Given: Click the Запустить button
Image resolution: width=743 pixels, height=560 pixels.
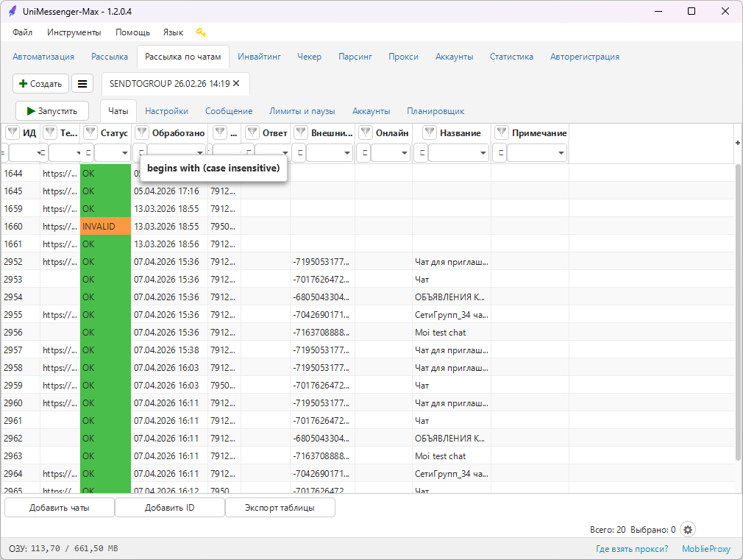Looking at the screenshot, I should tap(52, 111).
